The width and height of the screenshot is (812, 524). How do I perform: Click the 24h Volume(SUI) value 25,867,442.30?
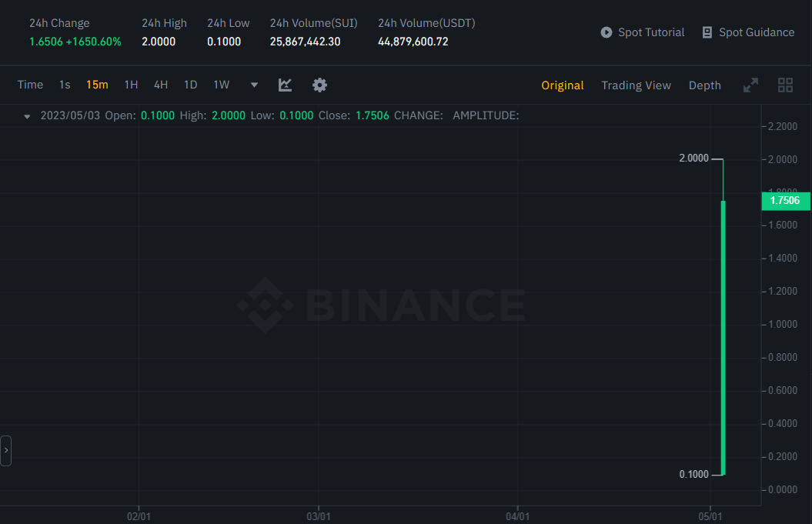(x=305, y=42)
